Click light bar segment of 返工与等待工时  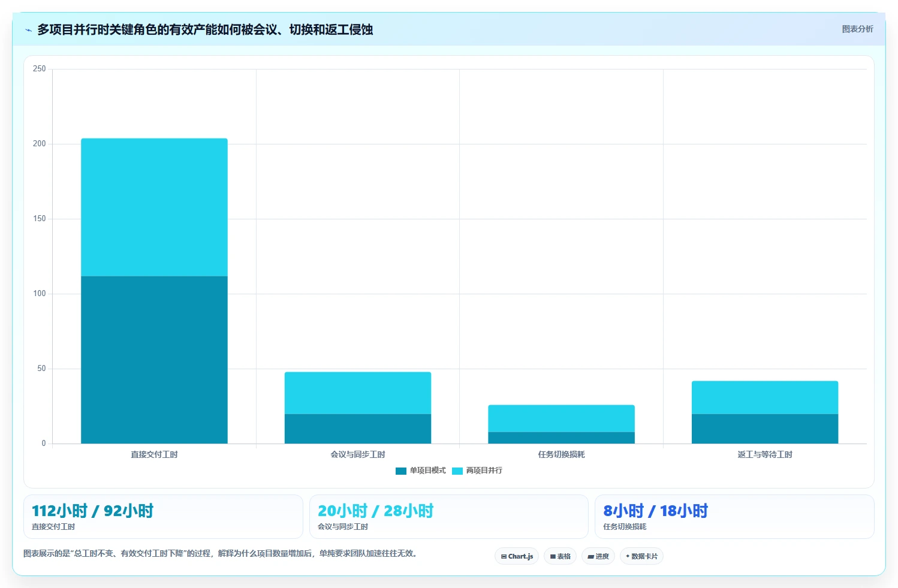(765, 397)
